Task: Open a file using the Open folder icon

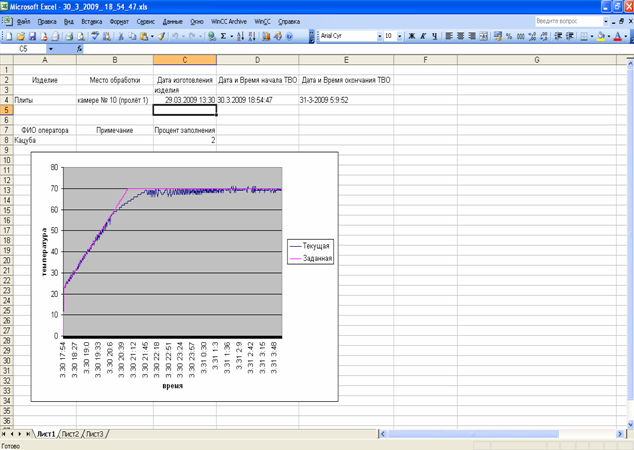Action: [19, 36]
